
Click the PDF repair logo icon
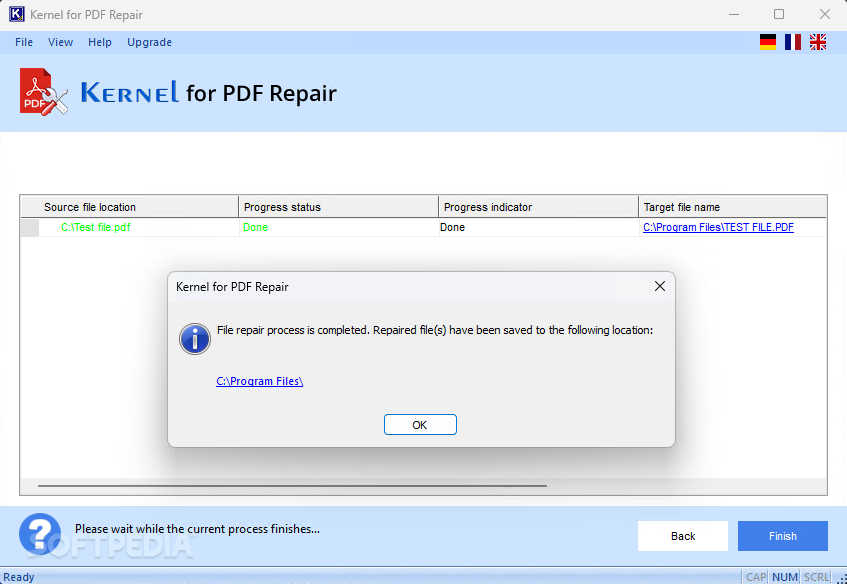coord(44,91)
